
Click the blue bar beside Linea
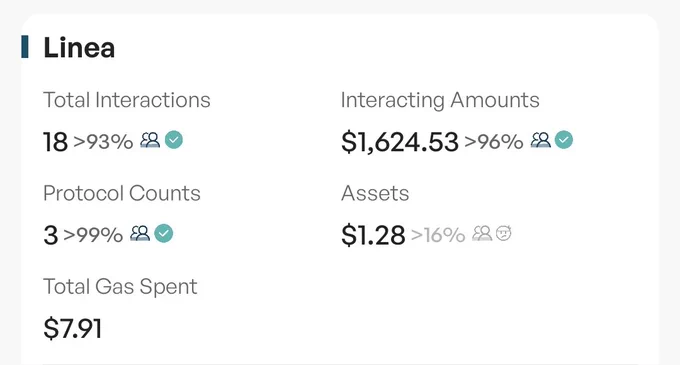[25, 47]
